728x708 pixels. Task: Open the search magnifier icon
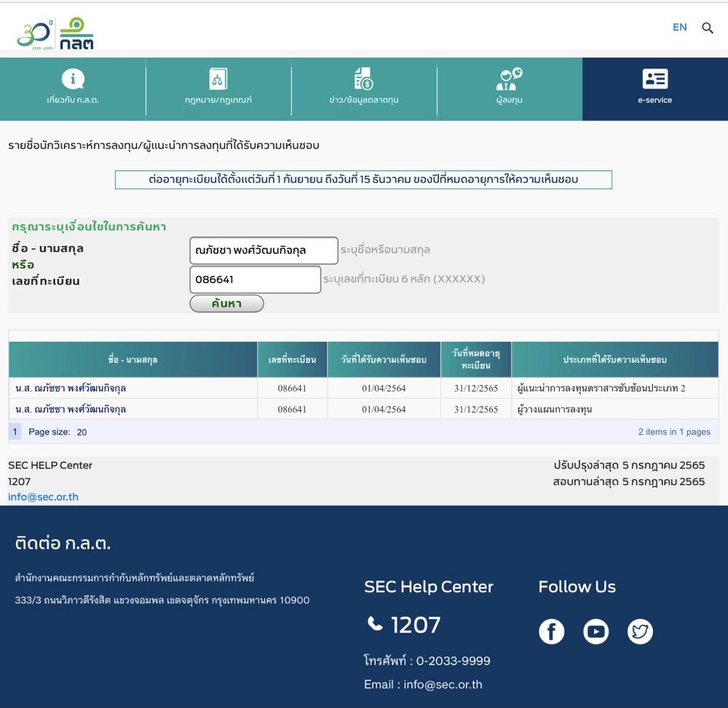pyautogui.click(x=707, y=28)
